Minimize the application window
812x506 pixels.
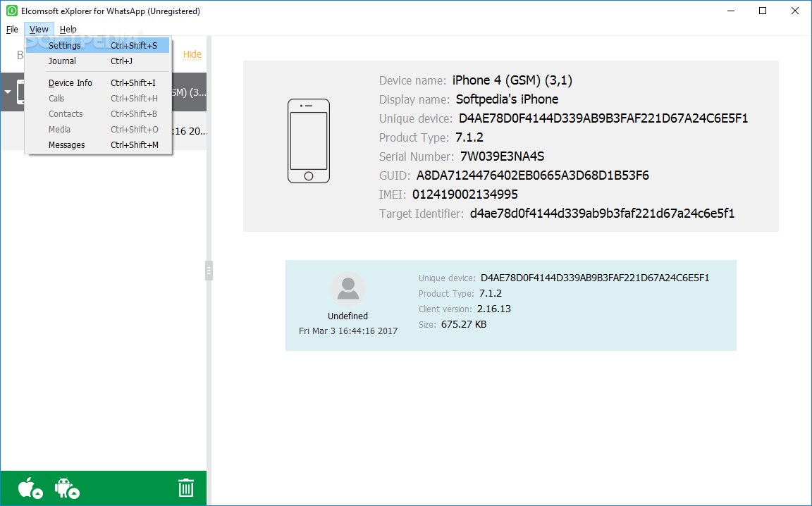click(x=731, y=11)
